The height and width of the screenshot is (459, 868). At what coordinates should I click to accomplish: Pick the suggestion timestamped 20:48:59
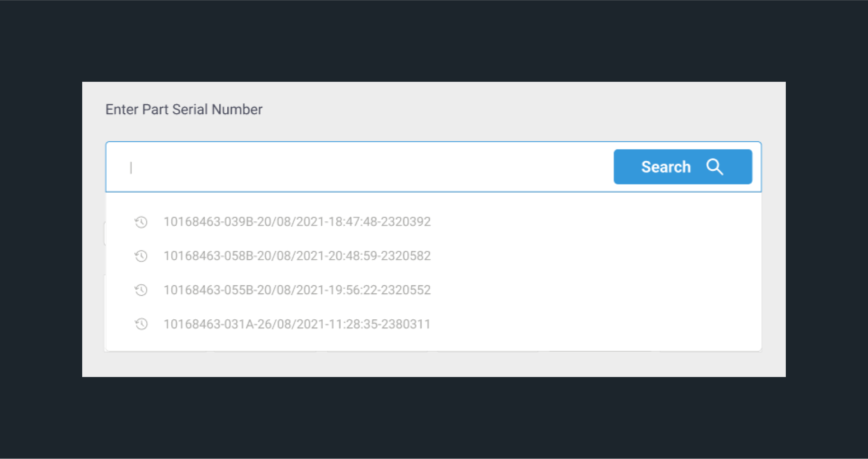tap(434, 256)
